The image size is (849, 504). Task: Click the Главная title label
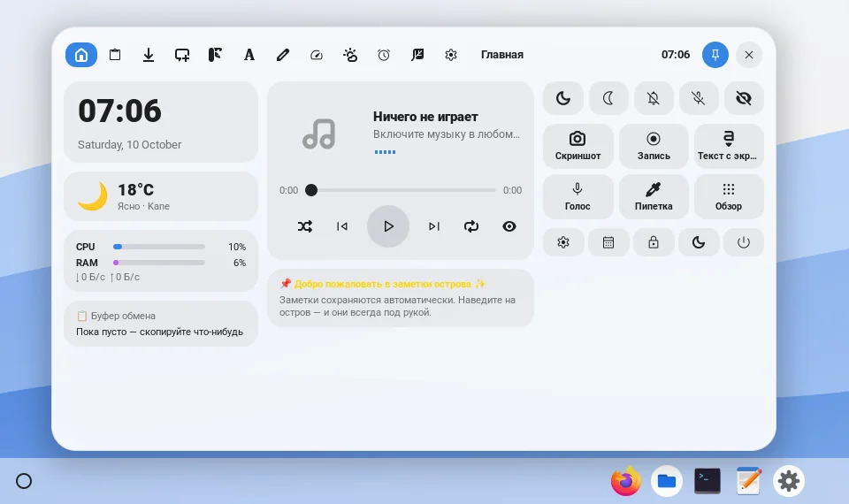click(502, 55)
